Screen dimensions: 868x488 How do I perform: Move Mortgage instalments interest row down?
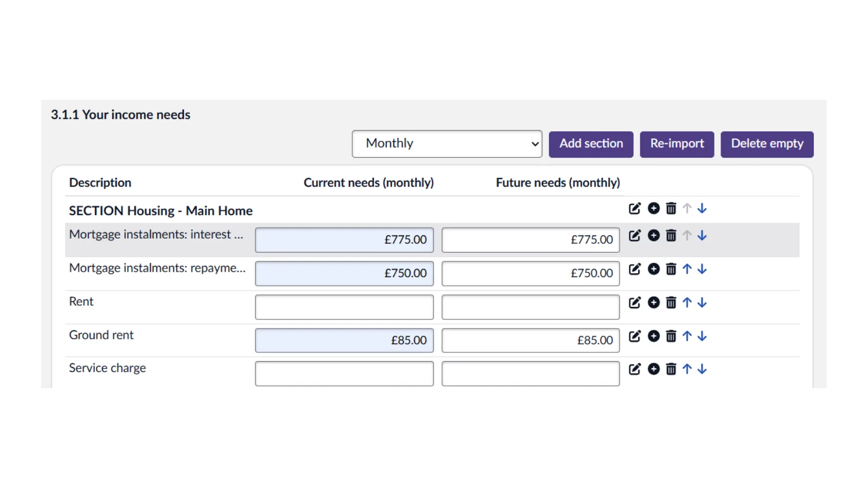[702, 236]
